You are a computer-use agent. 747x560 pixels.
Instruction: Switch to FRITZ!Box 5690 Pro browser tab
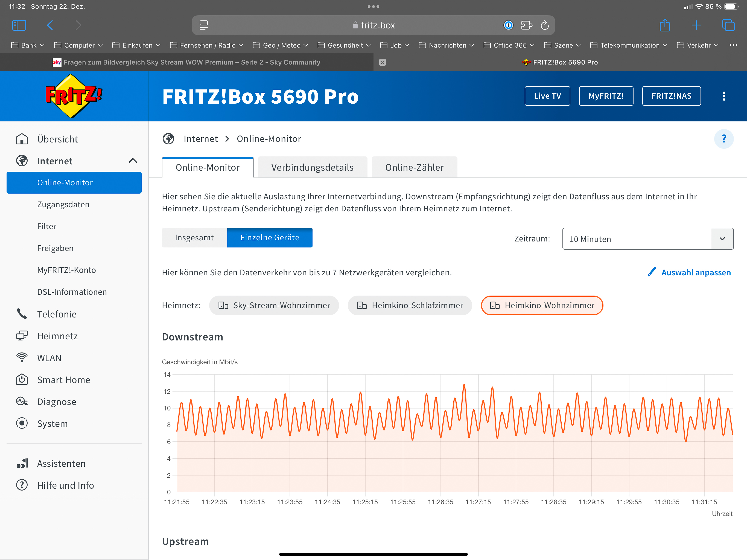560,62
